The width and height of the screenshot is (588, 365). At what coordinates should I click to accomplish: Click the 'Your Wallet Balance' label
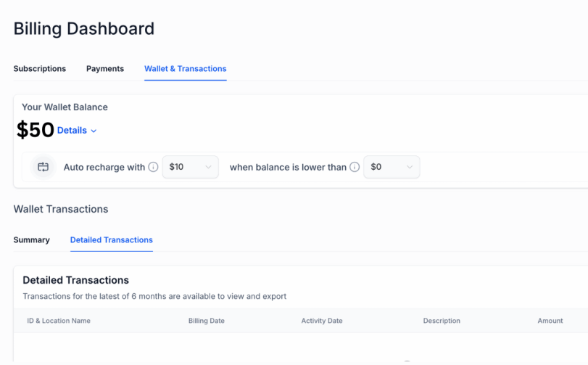tap(65, 107)
